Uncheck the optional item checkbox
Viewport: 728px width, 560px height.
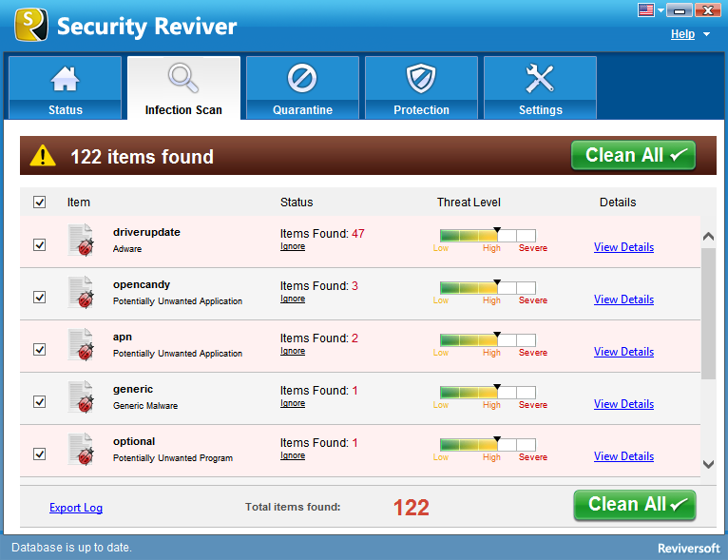[x=40, y=454]
